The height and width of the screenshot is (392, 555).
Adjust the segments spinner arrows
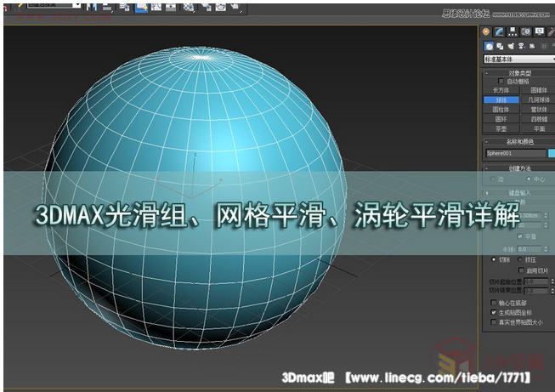click(546, 225)
